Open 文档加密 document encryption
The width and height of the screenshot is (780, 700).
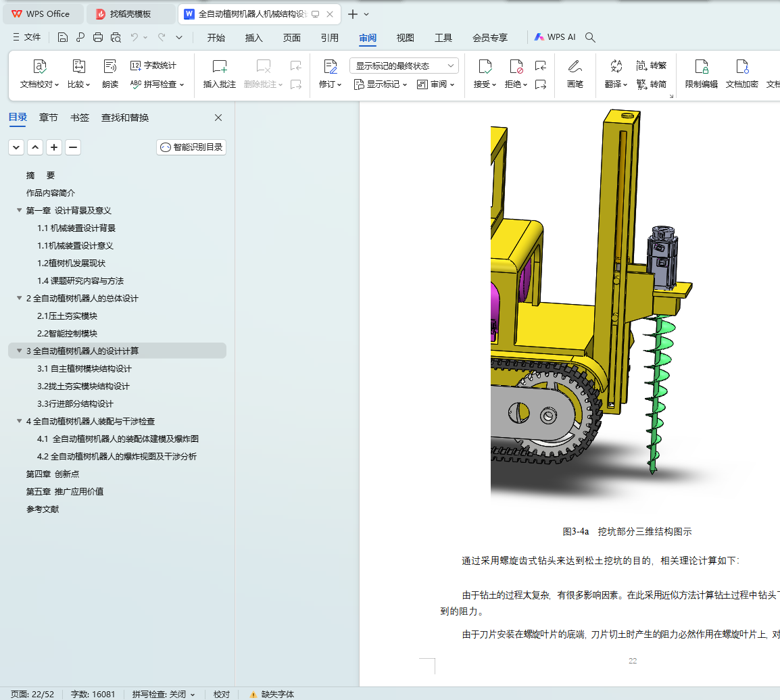click(x=741, y=74)
